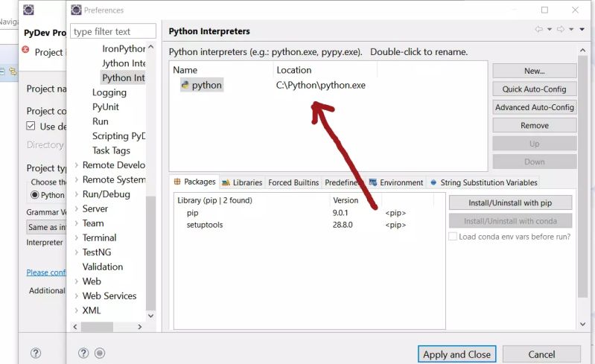Click help icon in the PyDev Project window
595x364 pixels.
[36, 353]
